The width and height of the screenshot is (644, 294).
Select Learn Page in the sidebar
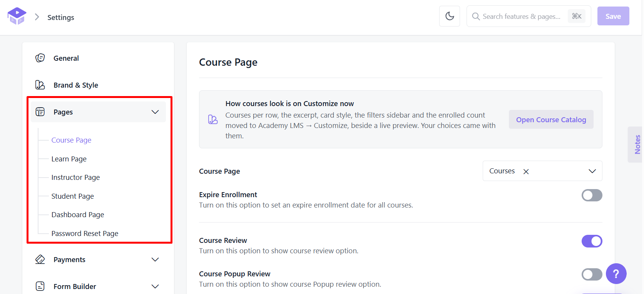[69, 159]
